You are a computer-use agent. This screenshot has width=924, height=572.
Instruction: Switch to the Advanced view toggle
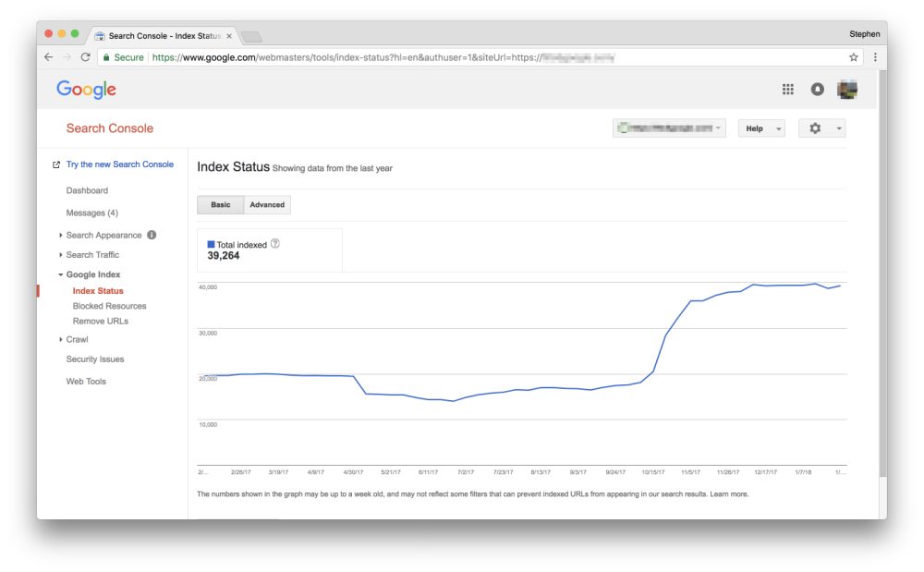pos(267,204)
